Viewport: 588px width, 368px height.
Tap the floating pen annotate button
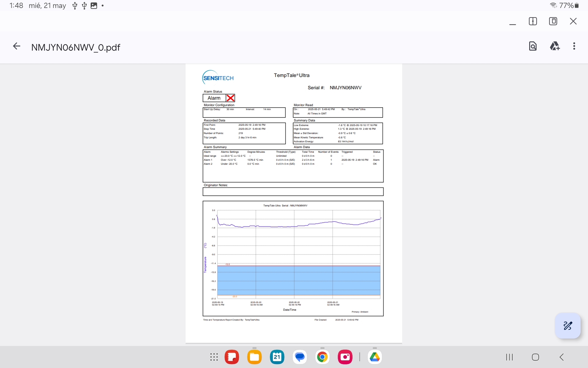click(568, 326)
